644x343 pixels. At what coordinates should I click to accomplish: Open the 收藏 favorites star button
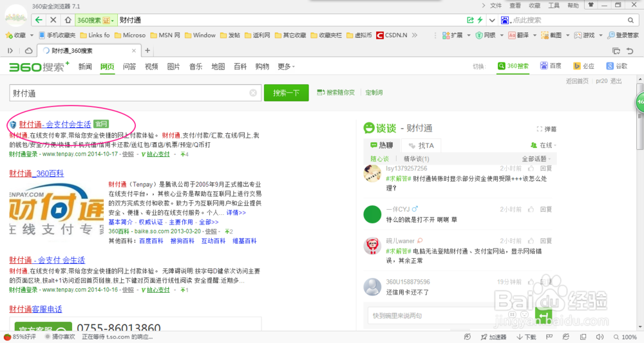pos(15,35)
